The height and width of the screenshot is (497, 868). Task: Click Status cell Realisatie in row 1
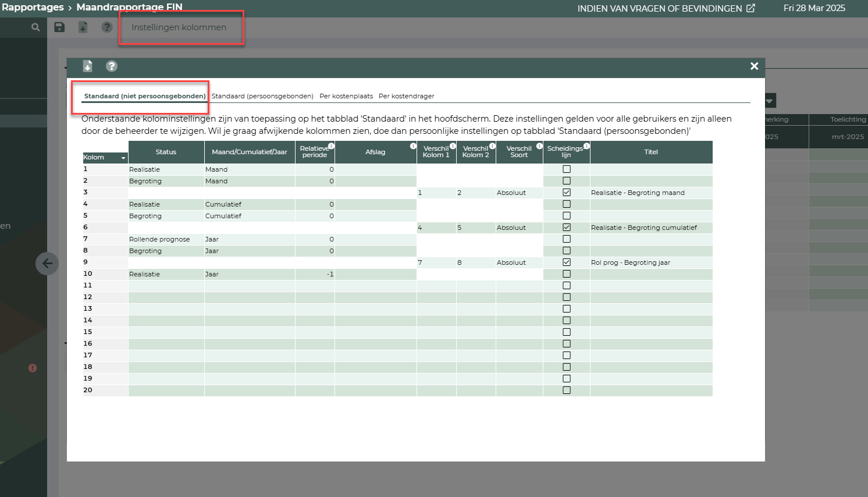pos(166,169)
